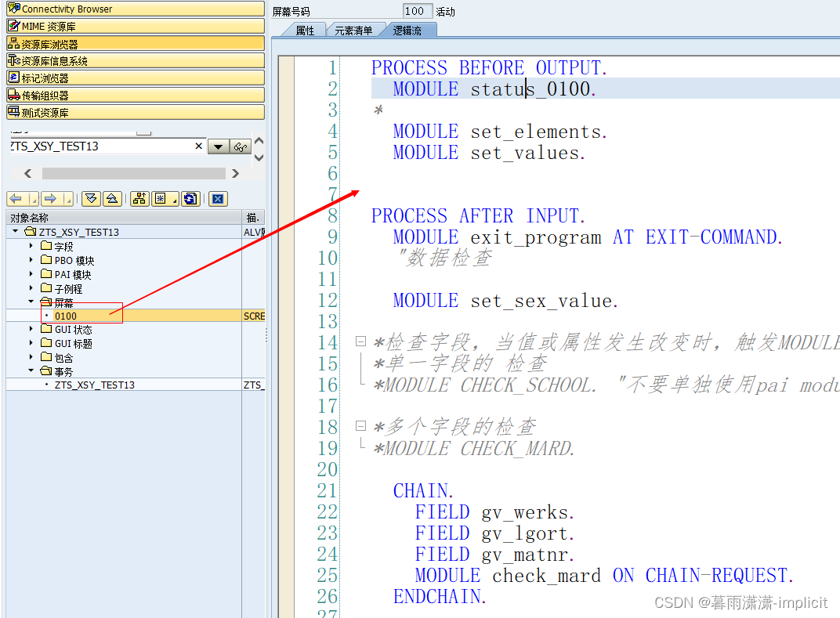
Task: Switch to the 元素清单 tab
Action: coord(353,31)
